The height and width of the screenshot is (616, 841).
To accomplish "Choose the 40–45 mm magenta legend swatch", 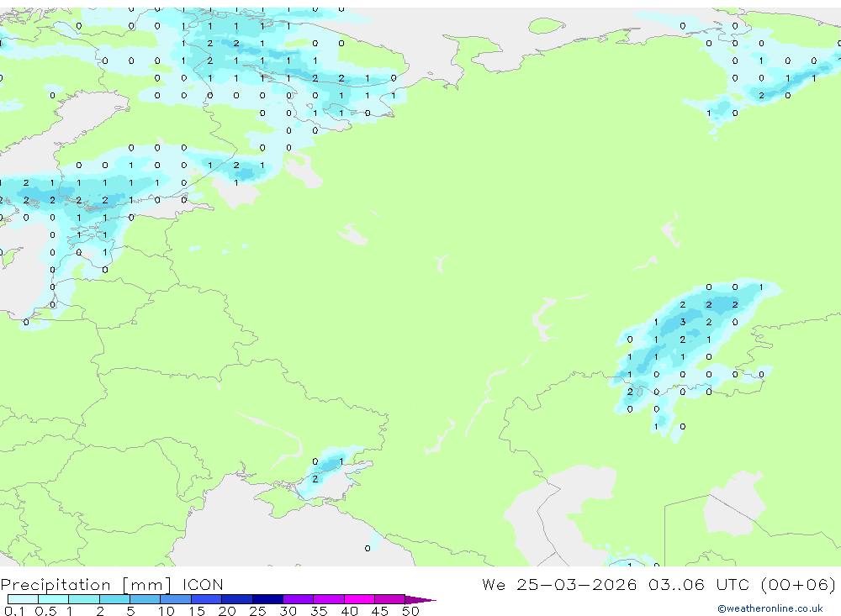I will (x=359, y=599).
